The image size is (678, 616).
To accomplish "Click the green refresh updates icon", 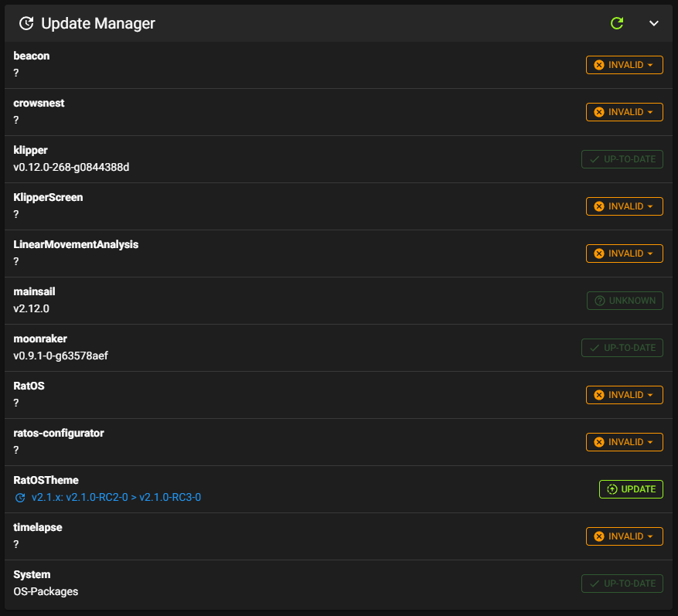I will pos(617,23).
